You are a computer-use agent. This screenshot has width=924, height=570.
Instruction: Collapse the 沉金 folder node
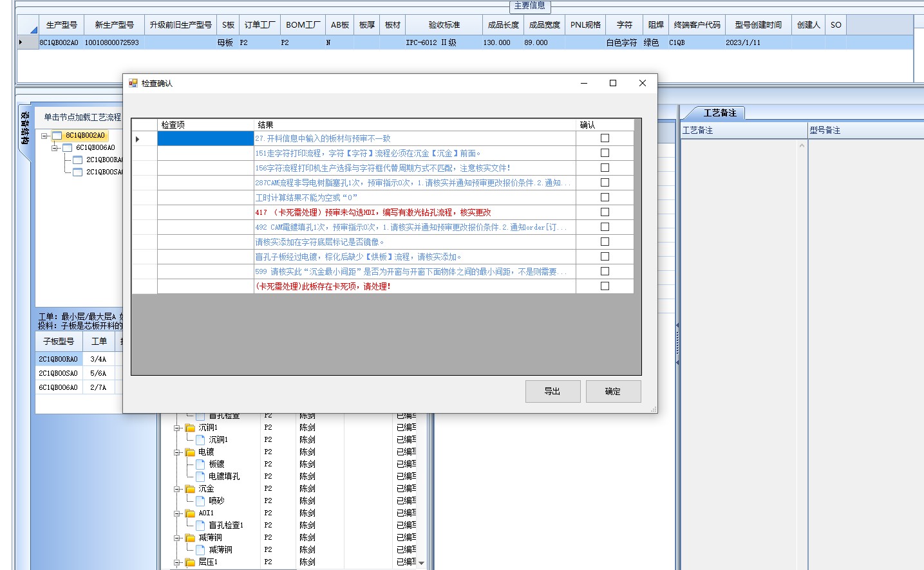tap(177, 489)
